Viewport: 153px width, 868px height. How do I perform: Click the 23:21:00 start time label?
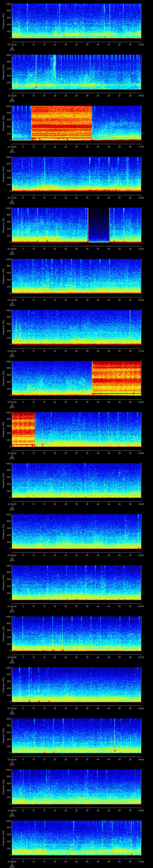tap(12, 402)
